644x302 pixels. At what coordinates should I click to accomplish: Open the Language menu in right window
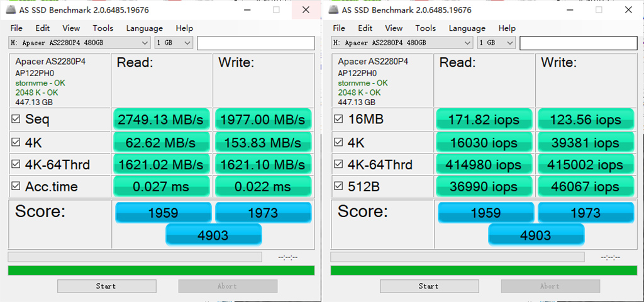(467, 28)
